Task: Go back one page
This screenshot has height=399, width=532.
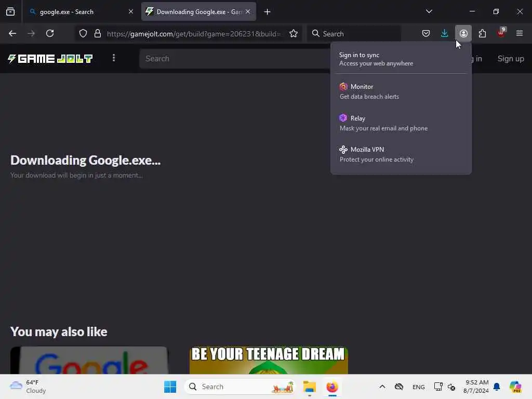Action: pyautogui.click(x=12, y=33)
